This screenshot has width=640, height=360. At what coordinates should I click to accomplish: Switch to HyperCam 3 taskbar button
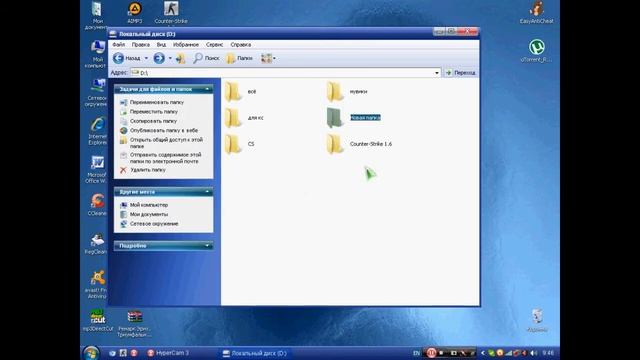click(x=168, y=353)
